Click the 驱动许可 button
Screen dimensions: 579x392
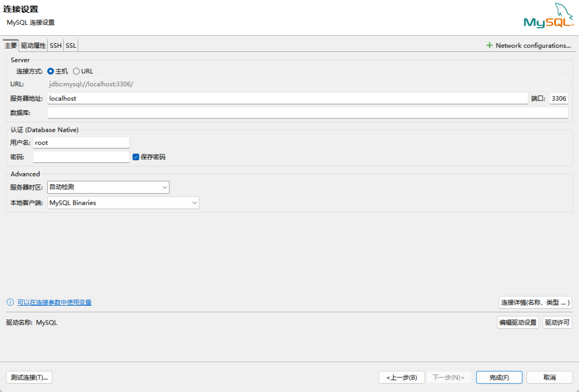[557, 322]
